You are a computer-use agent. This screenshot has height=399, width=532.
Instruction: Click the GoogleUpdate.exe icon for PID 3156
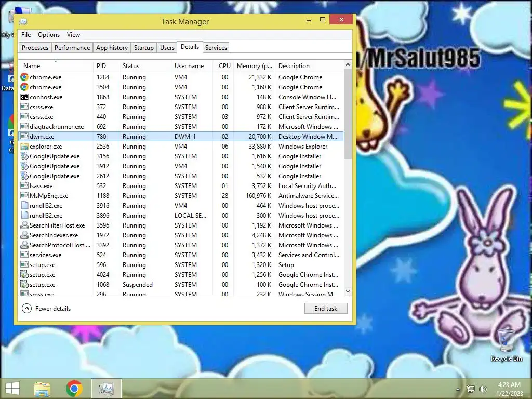24,156
